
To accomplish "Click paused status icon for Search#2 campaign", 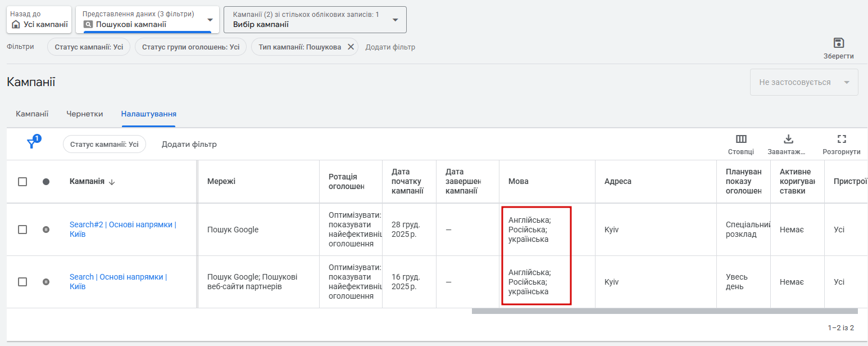I will point(46,230).
